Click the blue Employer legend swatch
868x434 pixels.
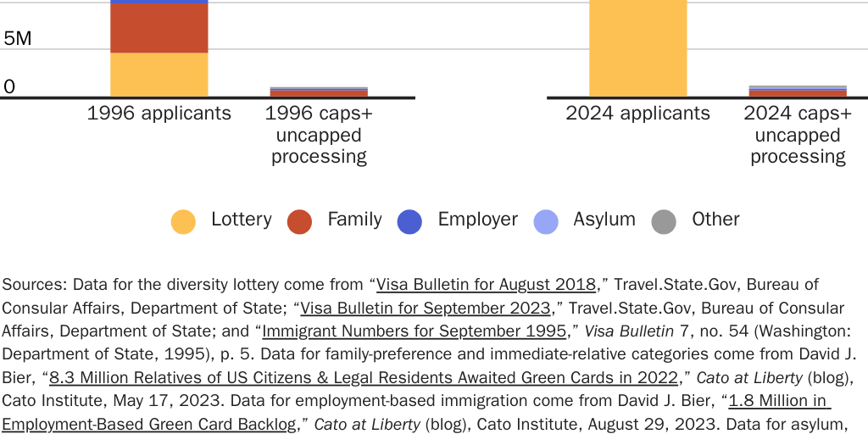(409, 221)
